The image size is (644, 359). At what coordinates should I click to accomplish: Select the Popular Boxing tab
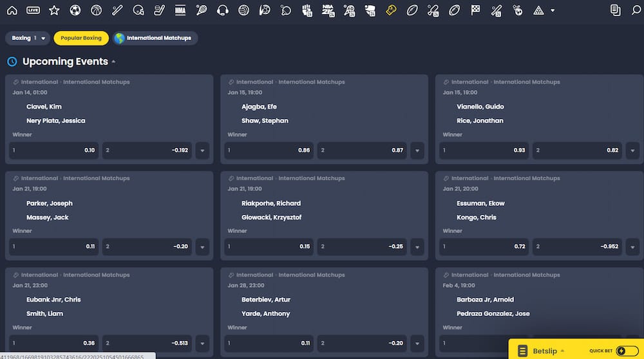(x=81, y=38)
